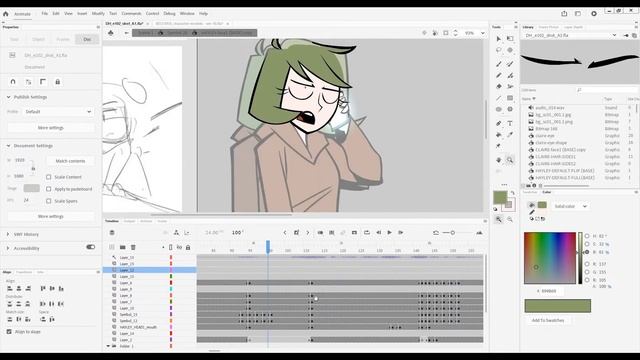Click the lock icon in document properties
The width and height of the screenshot is (640, 360).
pyautogui.click(x=58, y=82)
